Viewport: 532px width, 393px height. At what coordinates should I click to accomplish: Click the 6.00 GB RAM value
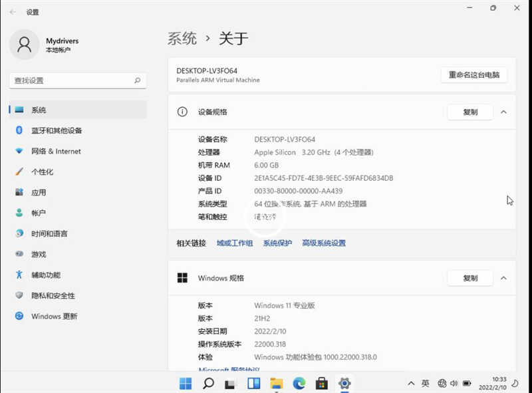coord(267,166)
